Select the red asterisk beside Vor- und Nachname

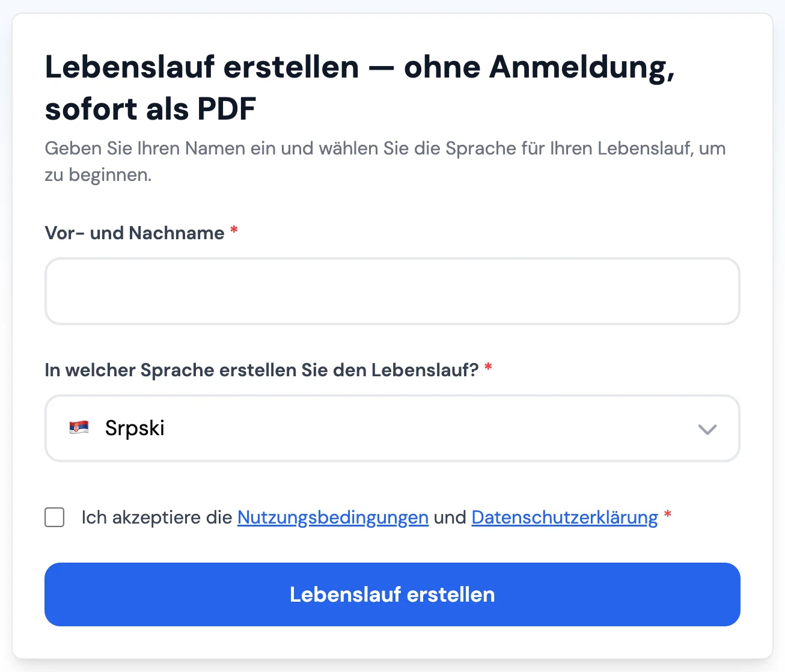pos(234,230)
